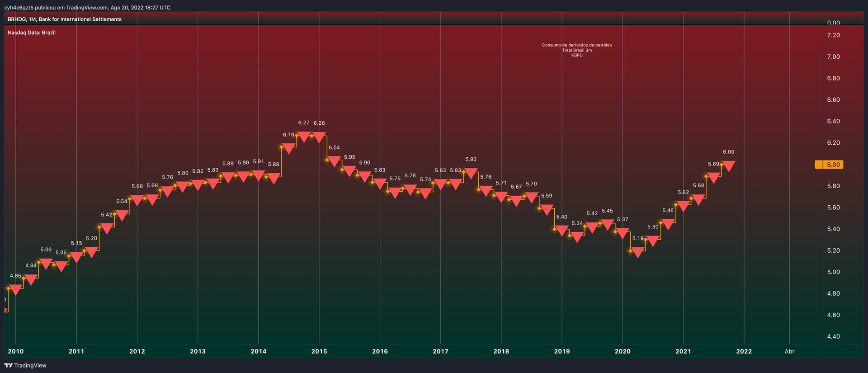
Task: Select the 7.00 tick on the price axis
Action: tap(833, 57)
